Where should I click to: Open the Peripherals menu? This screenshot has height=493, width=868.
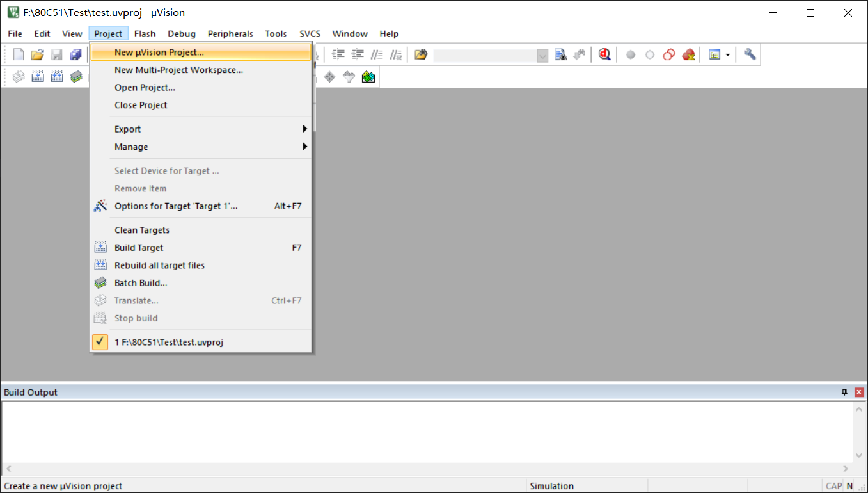point(230,34)
